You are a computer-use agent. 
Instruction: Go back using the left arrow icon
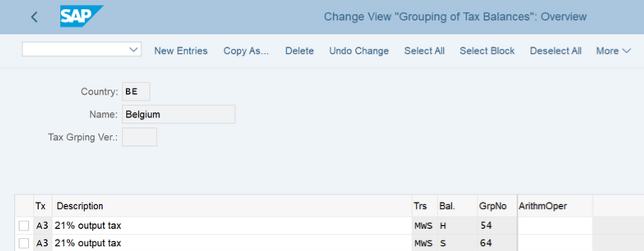click(x=34, y=17)
